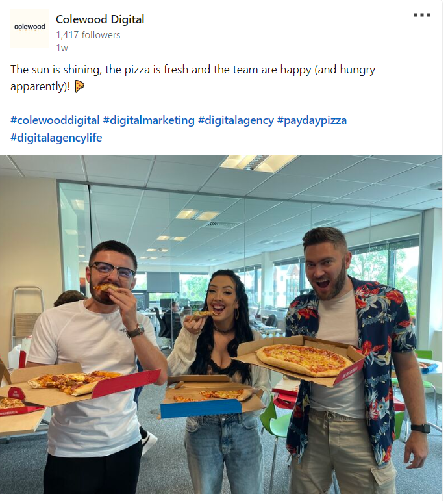Image resolution: width=448 pixels, height=501 pixels.
Task: Open the #paydaypizza hashtag
Action: click(x=312, y=120)
